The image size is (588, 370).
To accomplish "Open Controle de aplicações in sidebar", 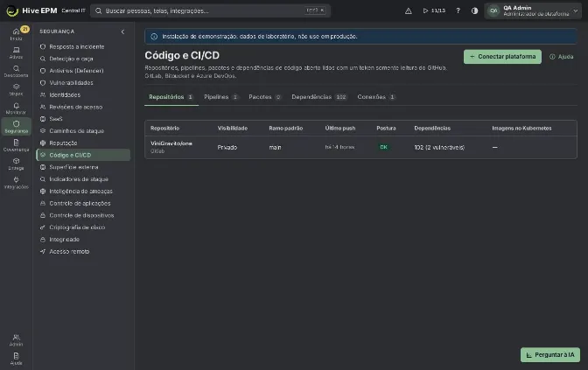I will [x=83, y=203].
